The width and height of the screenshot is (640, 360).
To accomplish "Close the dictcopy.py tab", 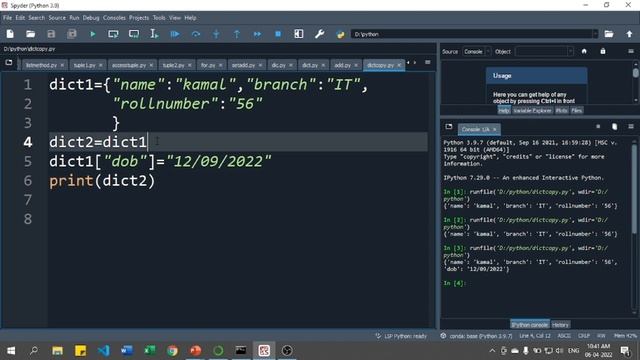I will (399, 65).
